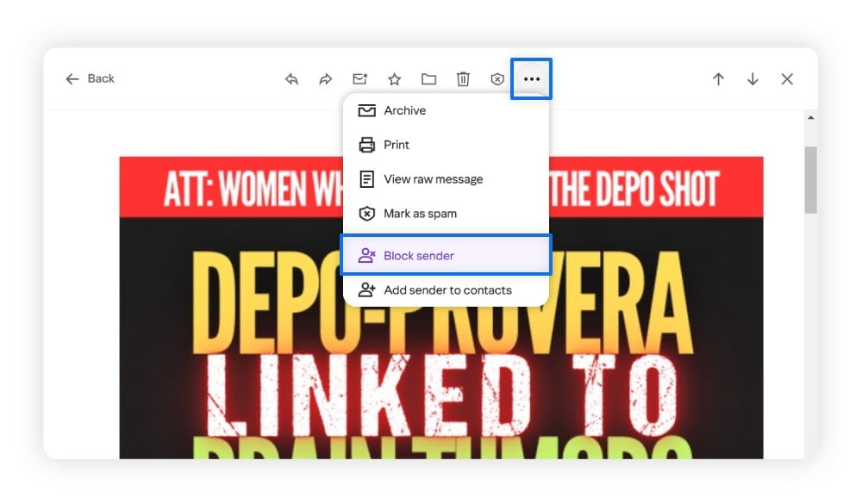Star this message

tap(394, 79)
